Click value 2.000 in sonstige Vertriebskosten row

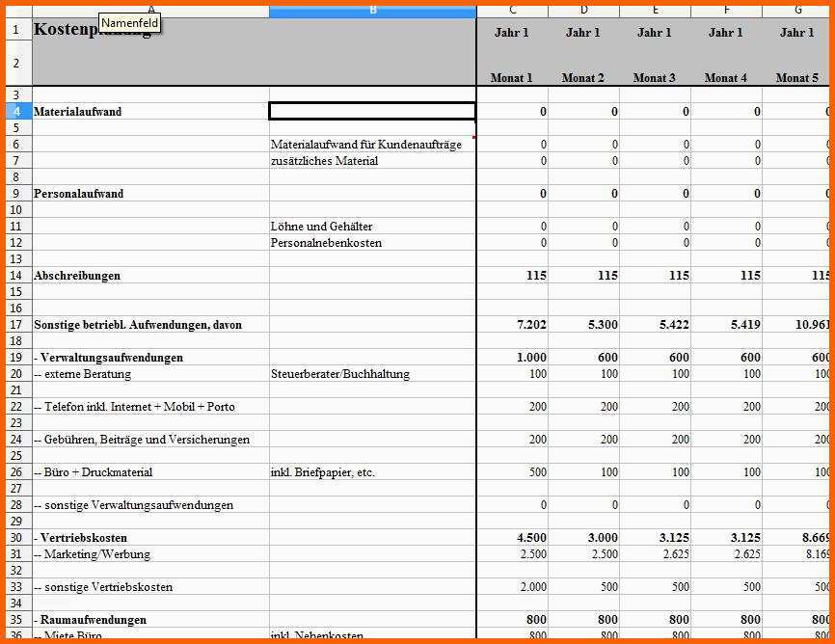point(512,587)
